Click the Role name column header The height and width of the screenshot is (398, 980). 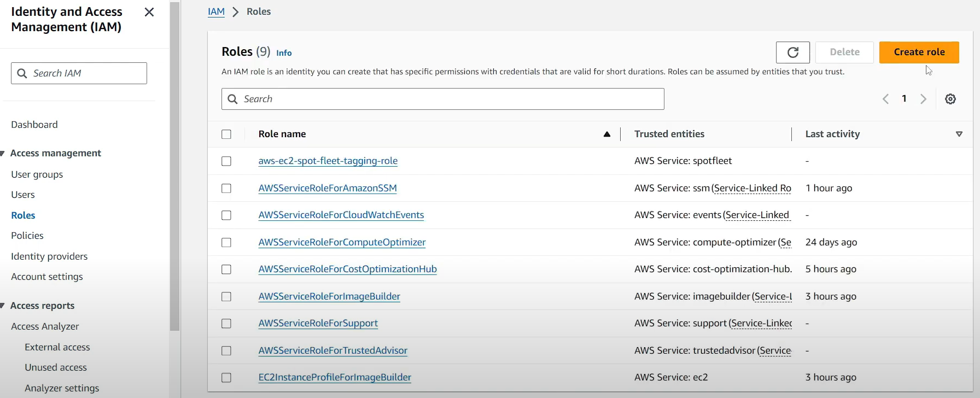coord(282,134)
